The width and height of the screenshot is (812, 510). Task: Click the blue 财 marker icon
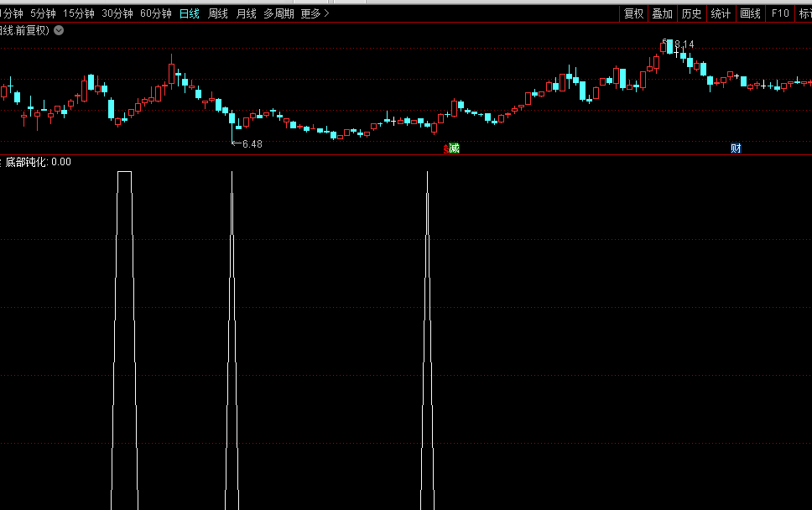click(736, 148)
